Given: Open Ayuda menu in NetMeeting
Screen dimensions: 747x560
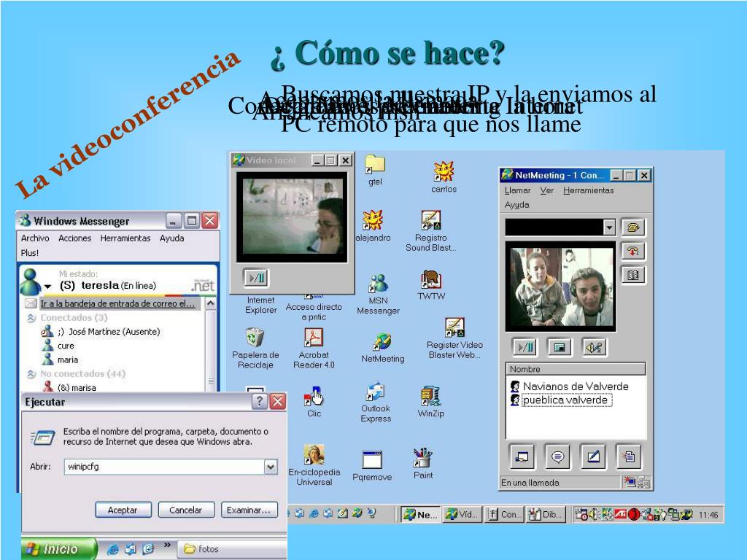Looking at the screenshot, I should 517,205.
